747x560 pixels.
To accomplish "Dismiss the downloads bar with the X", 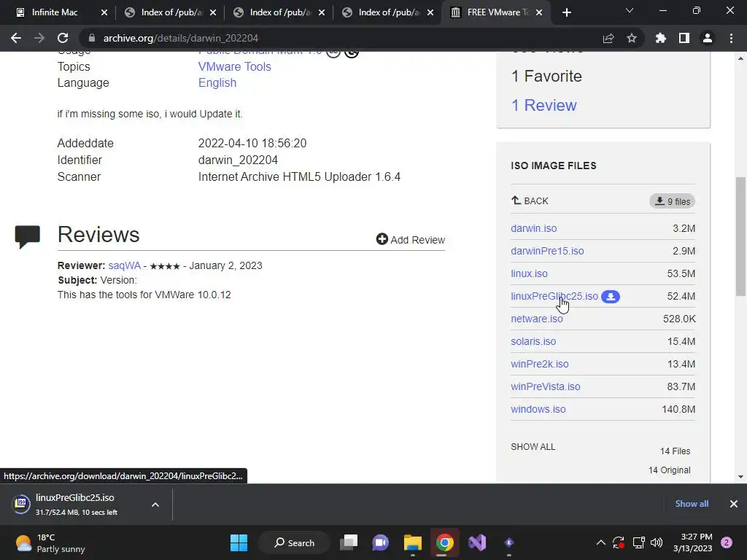I will (734, 504).
